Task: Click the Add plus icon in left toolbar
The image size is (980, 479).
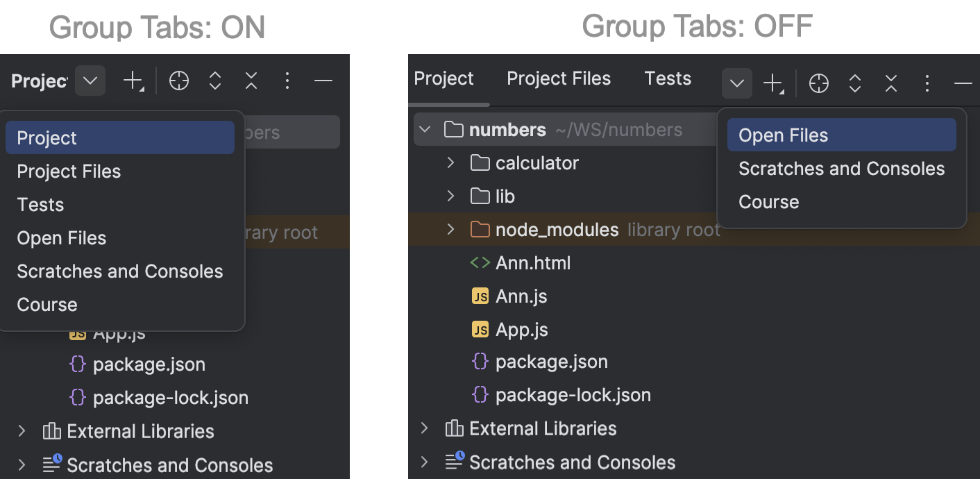Action: (133, 81)
